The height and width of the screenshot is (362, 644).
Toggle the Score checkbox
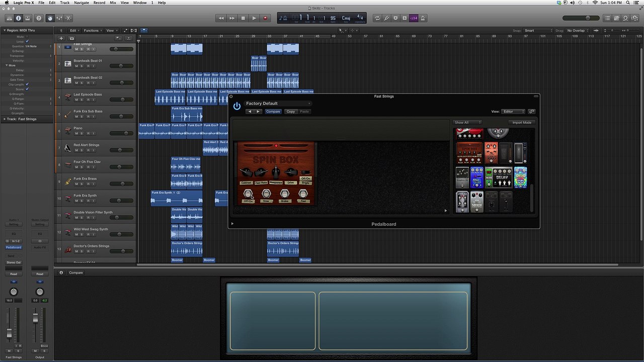point(27,89)
